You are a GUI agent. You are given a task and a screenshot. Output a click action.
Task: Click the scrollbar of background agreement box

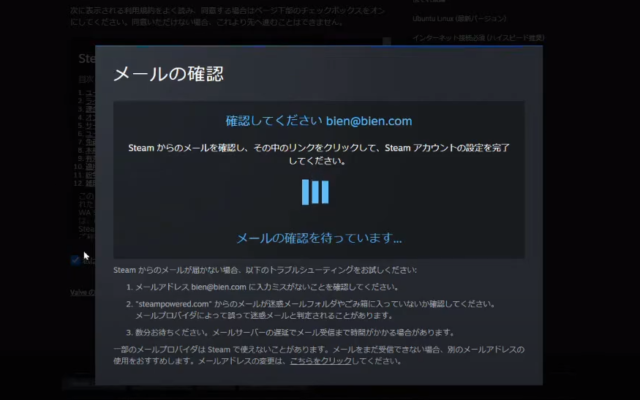click(387, 41)
